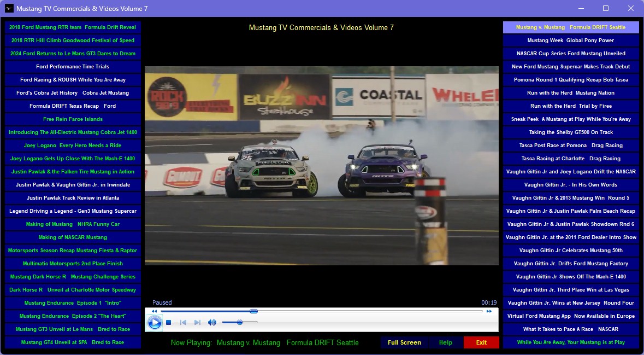Select Justin Pawlak Track Review in Atlanta

(x=73, y=198)
